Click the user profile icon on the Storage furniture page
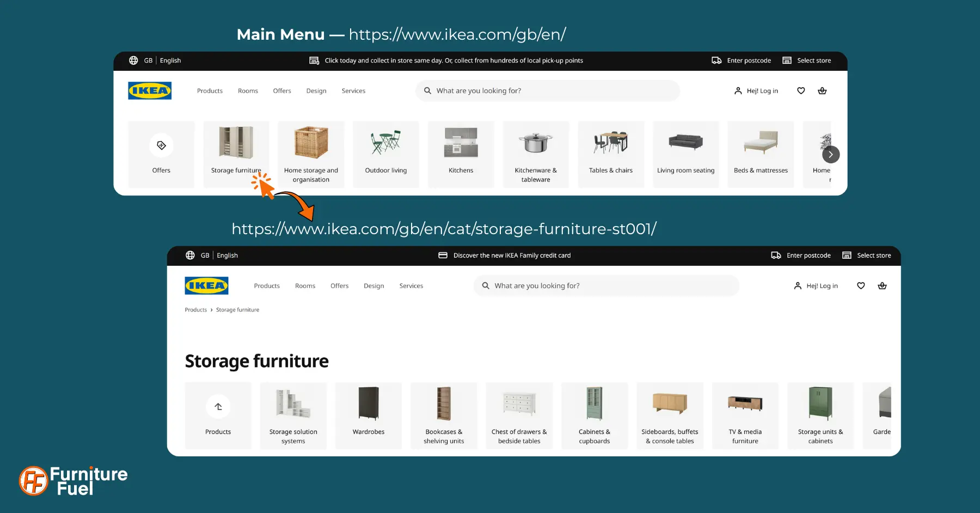 pos(798,286)
